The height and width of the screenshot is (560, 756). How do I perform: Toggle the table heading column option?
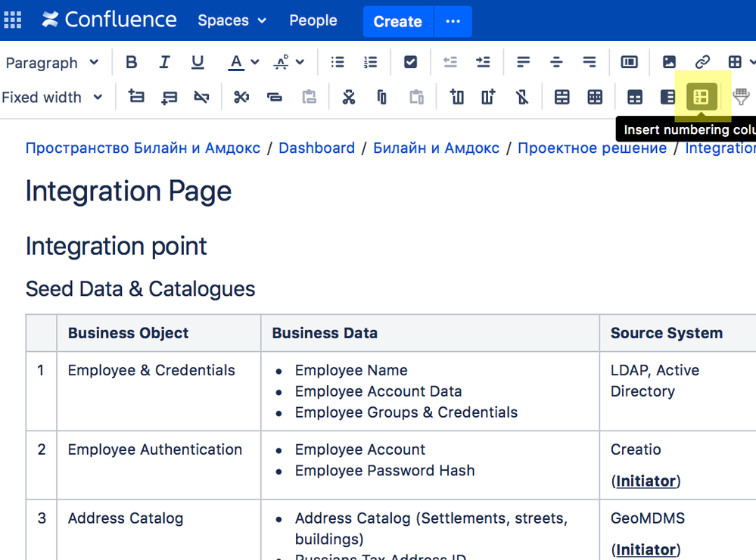point(667,97)
